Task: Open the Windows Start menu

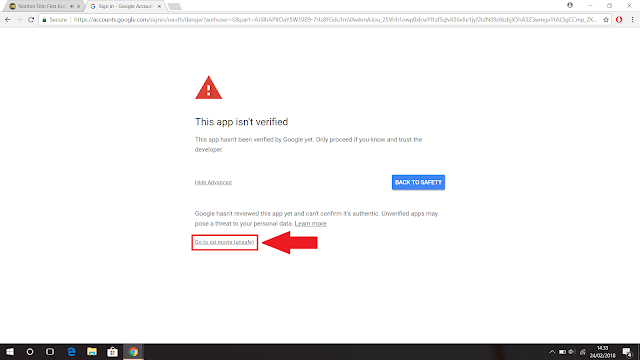Action: tap(10, 352)
